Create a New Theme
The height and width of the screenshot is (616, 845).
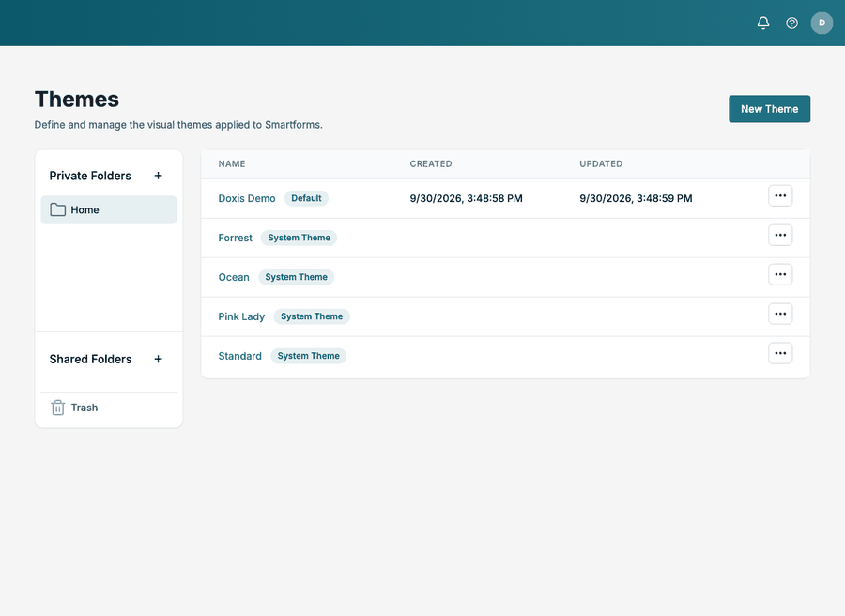pyautogui.click(x=769, y=109)
